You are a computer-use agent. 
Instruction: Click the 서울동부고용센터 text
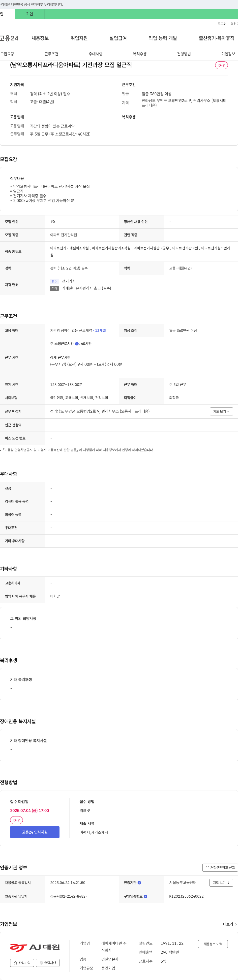[183, 883]
